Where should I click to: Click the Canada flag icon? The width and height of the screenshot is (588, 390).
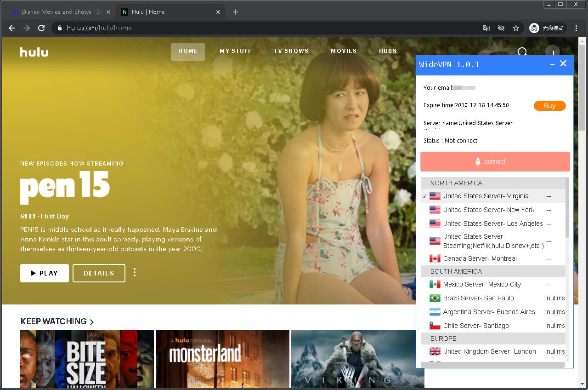435,258
